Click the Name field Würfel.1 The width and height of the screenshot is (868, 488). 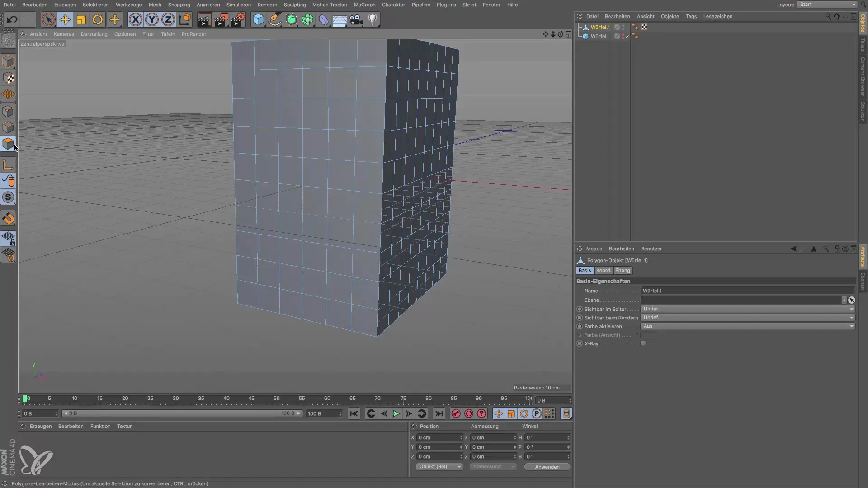748,291
